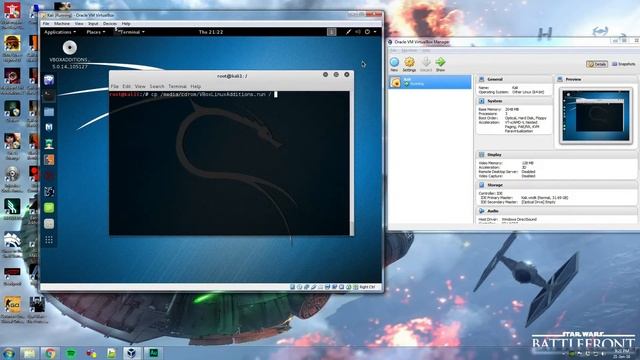Click 'Other Linux (64-bit)' operating system value

point(528,92)
